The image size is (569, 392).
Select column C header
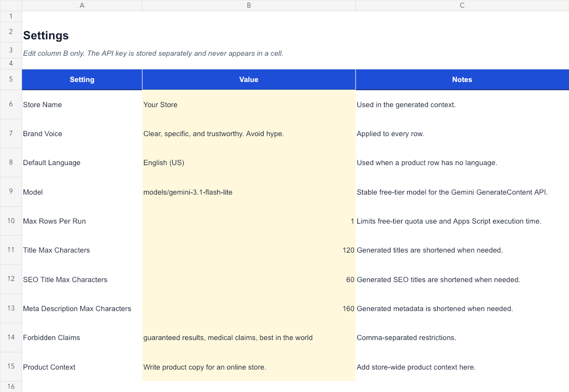462,5
